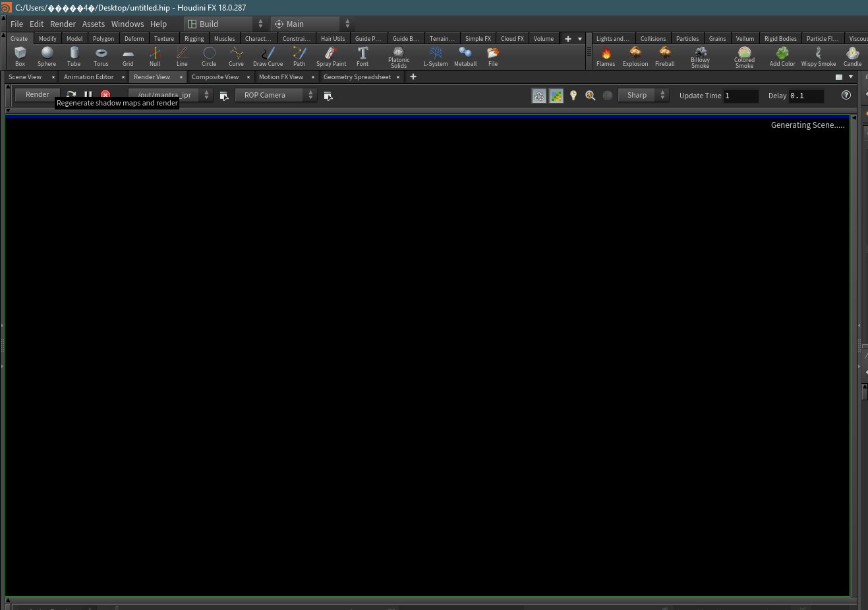Select the File shelf tool
Screen dimensions: 868x610
pyautogui.click(x=493, y=56)
